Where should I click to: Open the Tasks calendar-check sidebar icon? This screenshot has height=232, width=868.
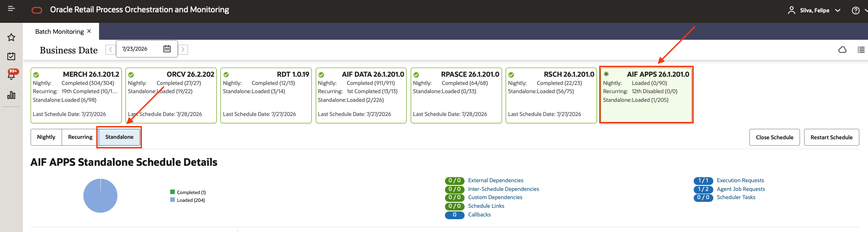point(11,56)
